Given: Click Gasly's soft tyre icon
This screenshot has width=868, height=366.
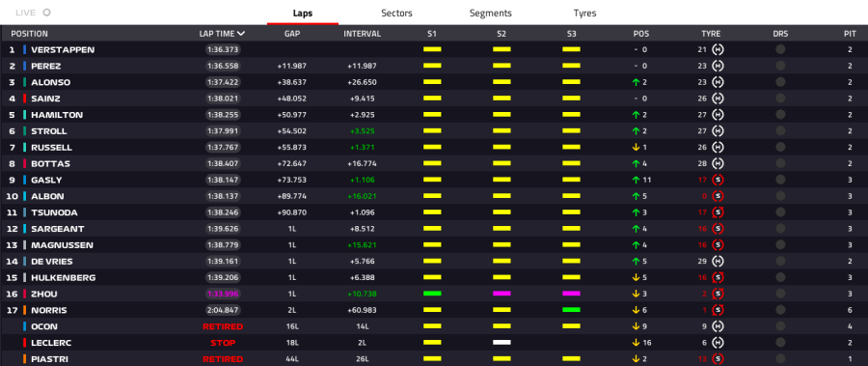Looking at the screenshot, I should coord(718,180).
